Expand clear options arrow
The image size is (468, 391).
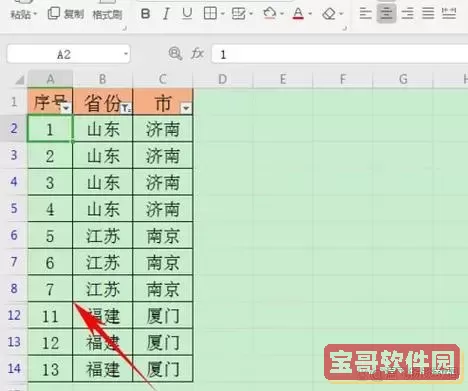pyautogui.click(x=341, y=14)
